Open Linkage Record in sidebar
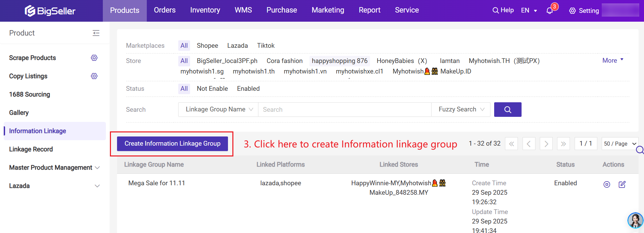The width and height of the screenshot is (644, 233). tap(31, 149)
